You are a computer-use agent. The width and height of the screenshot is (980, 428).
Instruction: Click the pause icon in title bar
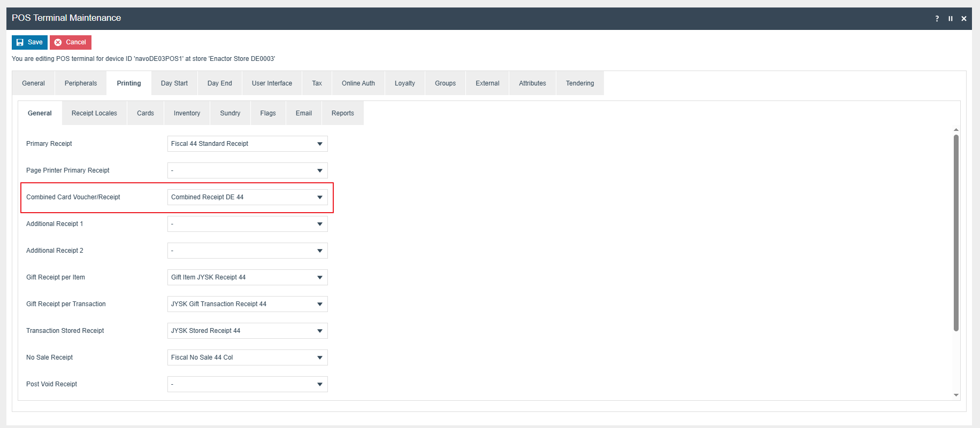coord(951,19)
